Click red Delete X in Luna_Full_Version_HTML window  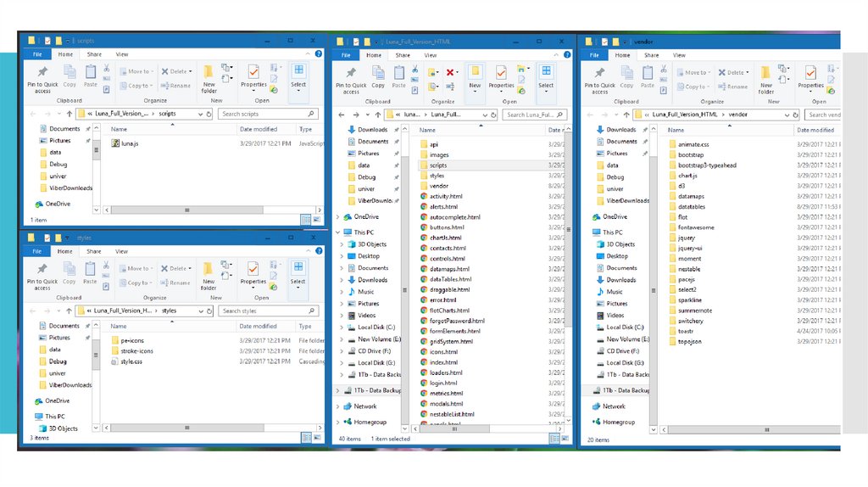450,72
